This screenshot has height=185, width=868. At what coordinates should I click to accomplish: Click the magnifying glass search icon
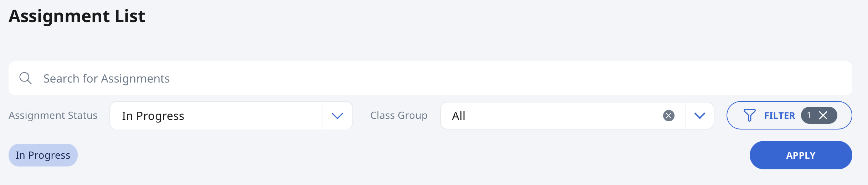click(26, 78)
